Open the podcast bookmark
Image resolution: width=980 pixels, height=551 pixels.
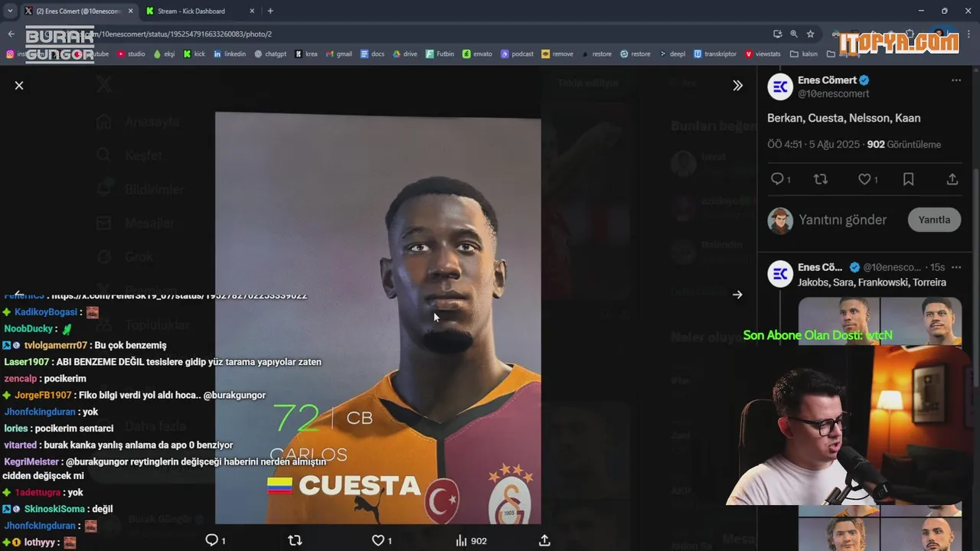pyautogui.click(x=518, y=54)
